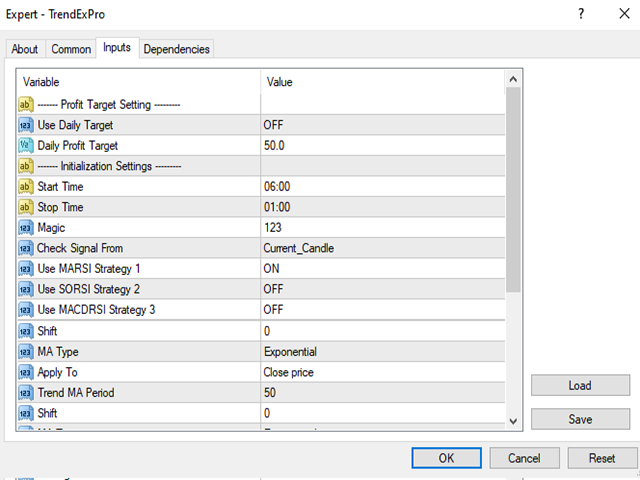The height and width of the screenshot is (480, 640).
Task: Open the About tab
Action: [x=25, y=49]
